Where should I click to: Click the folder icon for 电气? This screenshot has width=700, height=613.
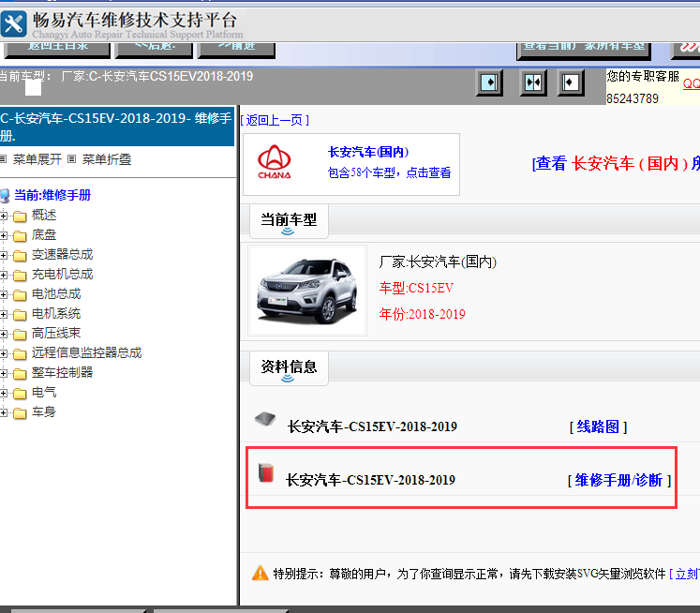click(x=20, y=394)
